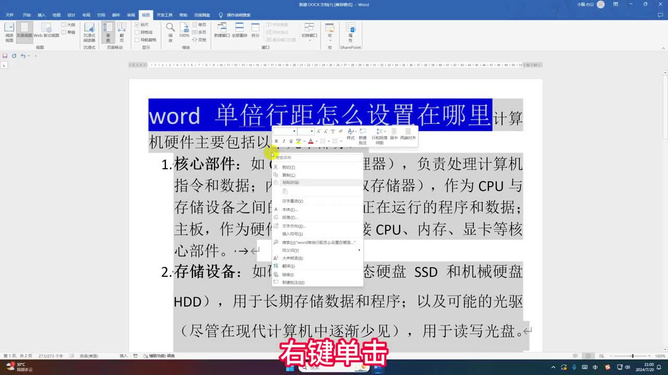The width and height of the screenshot is (668, 375).
Task: Choose New Comment in context menu
Action: pyautogui.click(x=317, y=283)
